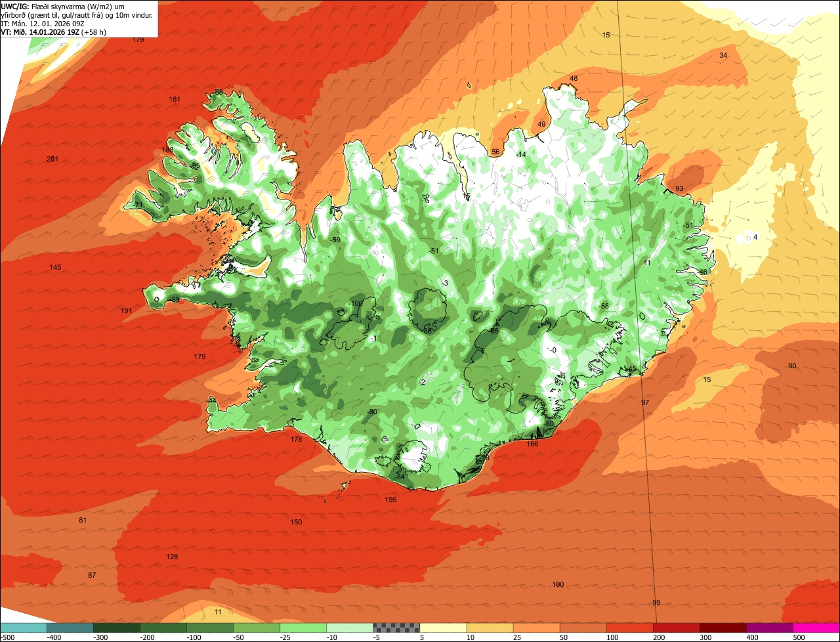
Task: Click the legend label -400
Action: pos(54,637)
